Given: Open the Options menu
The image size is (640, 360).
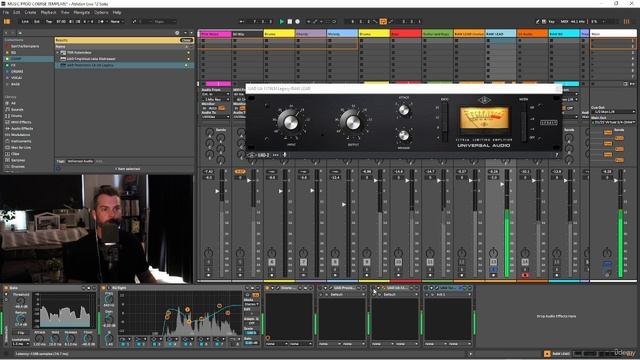Looking at the screenshot, I should click(x=101, y=12).
